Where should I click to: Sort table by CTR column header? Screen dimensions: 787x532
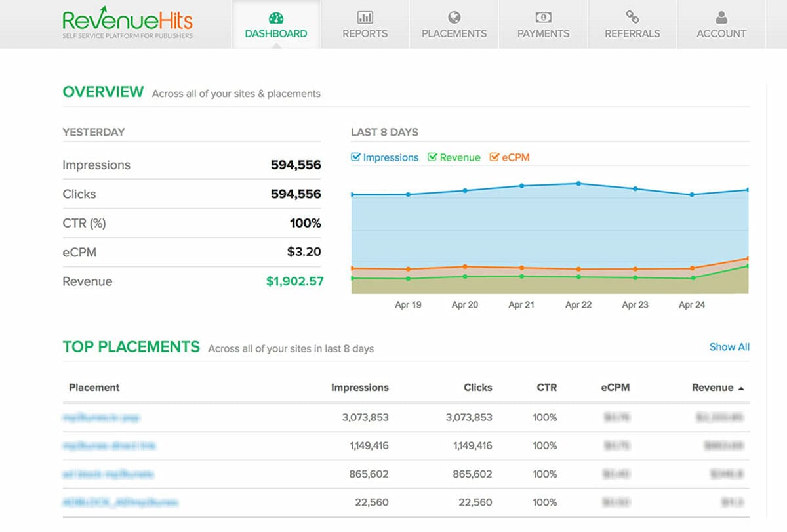[x=546, y=388]
